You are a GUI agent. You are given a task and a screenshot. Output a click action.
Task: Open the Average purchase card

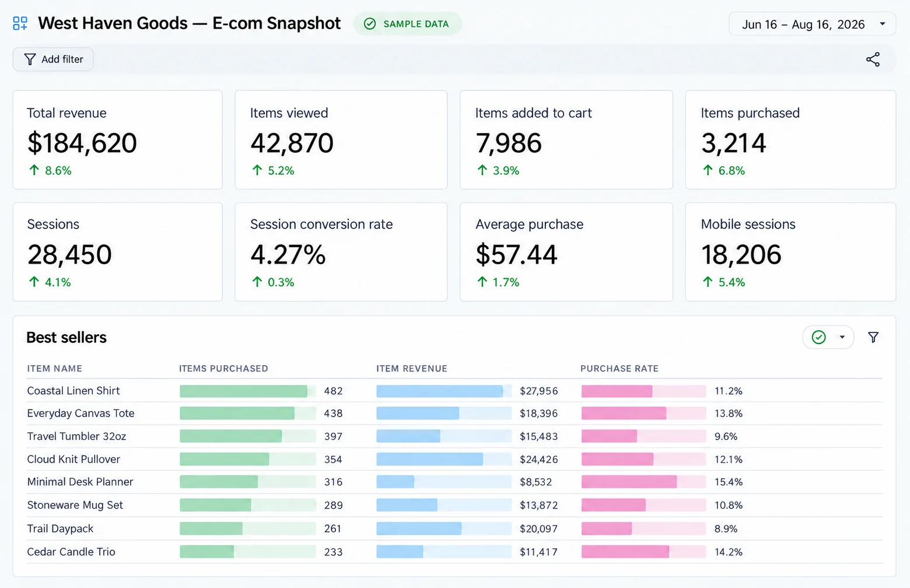tap(566, 252)
